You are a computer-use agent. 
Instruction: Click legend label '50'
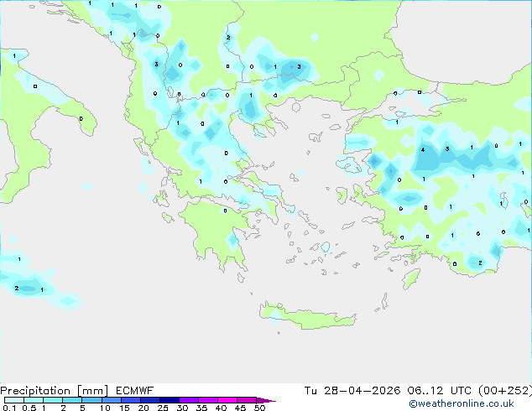(x=259, y=408)
